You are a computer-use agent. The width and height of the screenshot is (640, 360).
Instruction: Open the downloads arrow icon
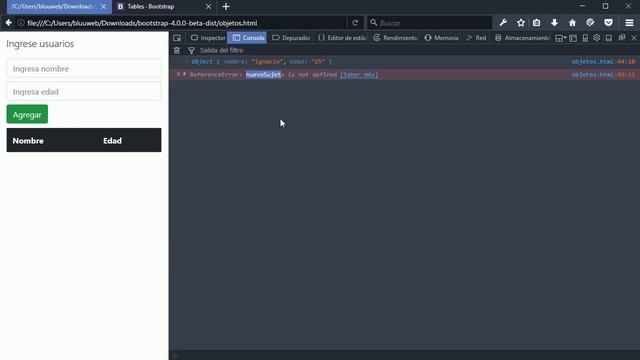554,23
